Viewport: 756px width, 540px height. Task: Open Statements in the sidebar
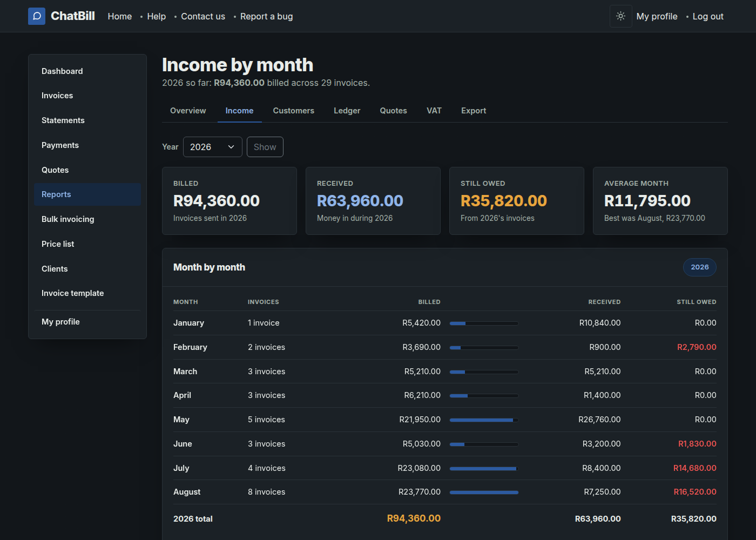(x=87, y=120)
